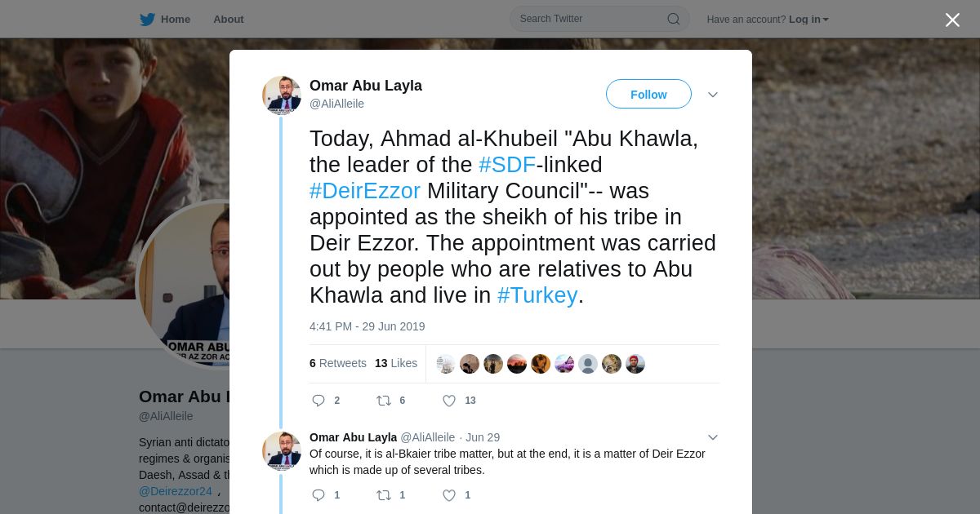
Task: Close the tweet overlay with the X
Action: pyautogui.click(x=952, y=20)
